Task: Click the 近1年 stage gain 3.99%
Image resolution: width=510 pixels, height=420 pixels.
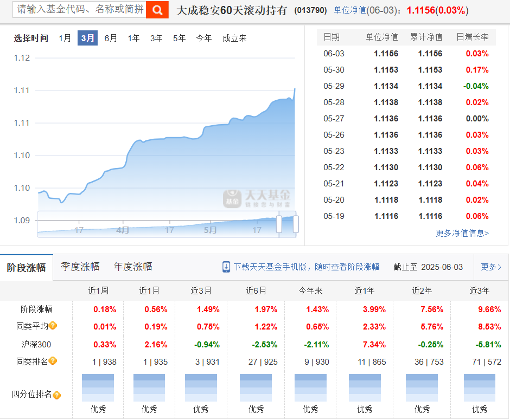Action: click(x=374, y=309)
